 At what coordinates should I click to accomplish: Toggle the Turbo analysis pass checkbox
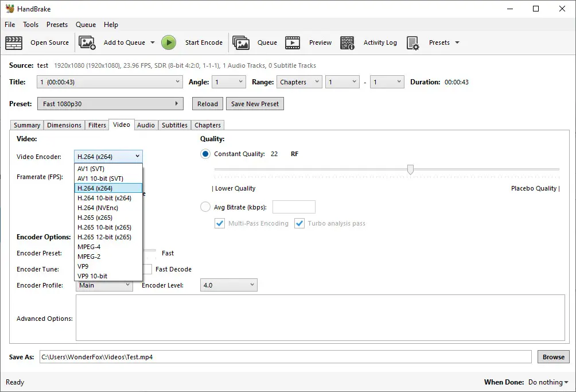(x=299, y=223)
